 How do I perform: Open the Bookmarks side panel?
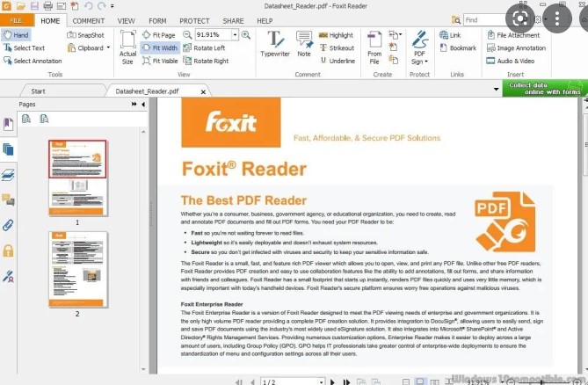click(8, 124)
